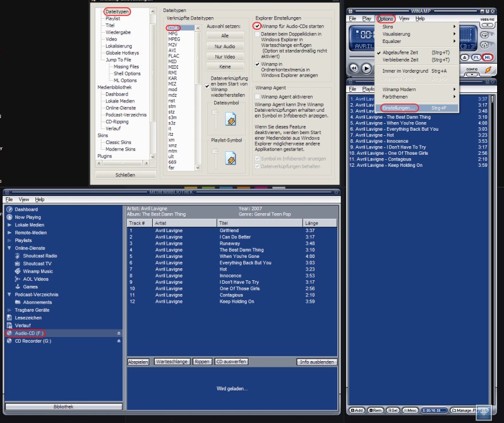The height and width of the screenshot is (423, 504).
Task: Open the Dashboard in the media library
Action: [x=26, y=209]
